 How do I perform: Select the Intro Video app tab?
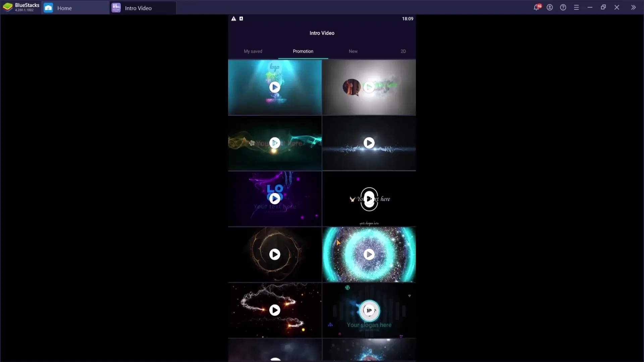point(143,8)
